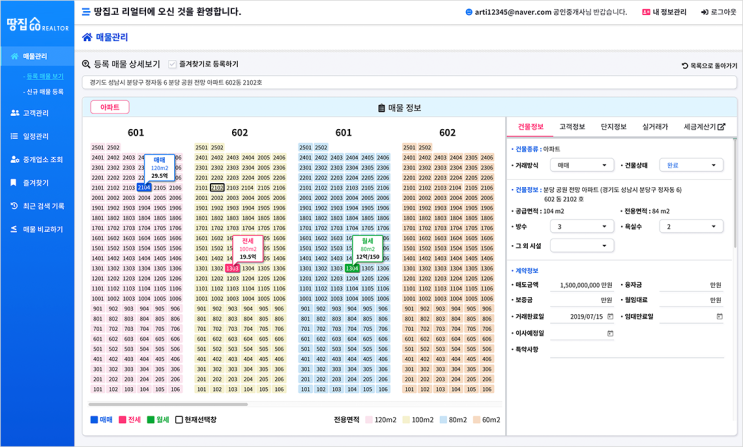The image size is (743, 447).
Task: Click the 고객관리 people icon in sidebar
Action: (15, 113)
